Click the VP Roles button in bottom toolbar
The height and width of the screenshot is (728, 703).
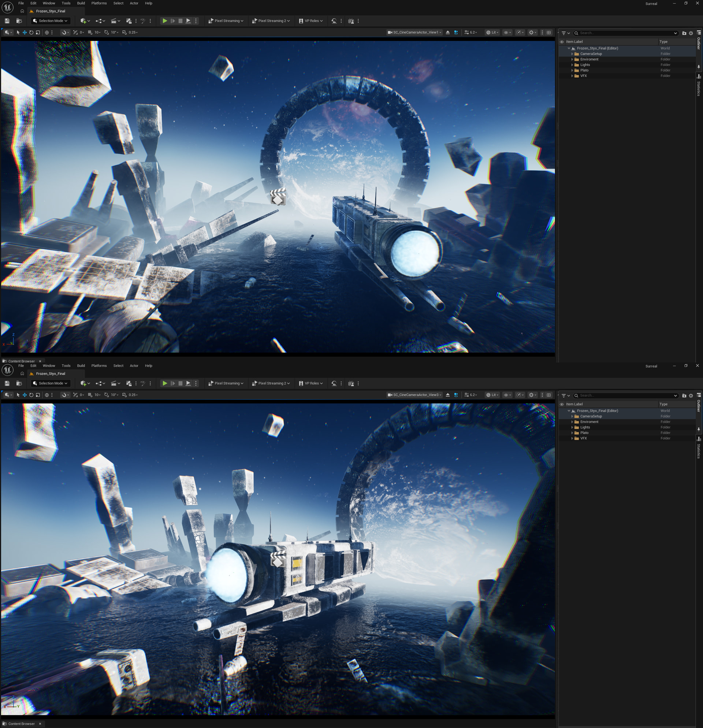point(311,383)
